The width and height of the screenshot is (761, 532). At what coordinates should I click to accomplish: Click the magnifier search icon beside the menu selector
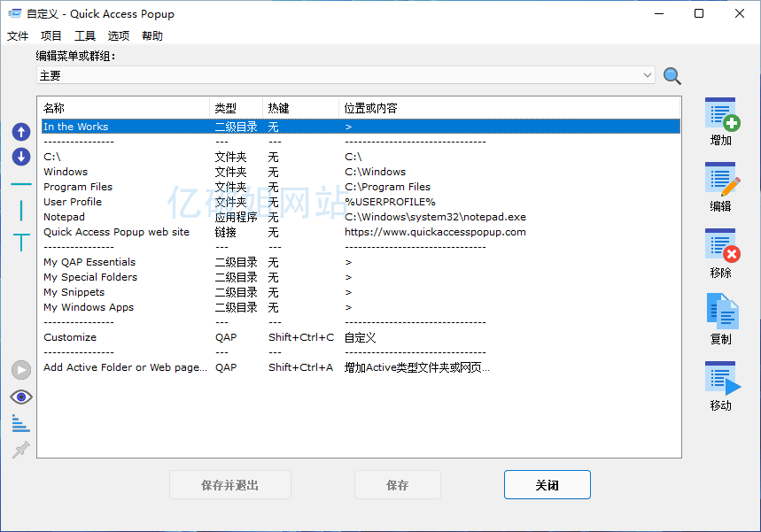pyautogui.click(x=672, y=75)
